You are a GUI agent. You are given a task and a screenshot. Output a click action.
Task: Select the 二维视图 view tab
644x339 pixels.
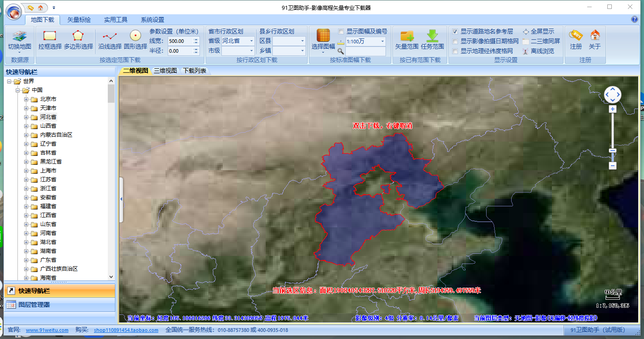click(x=136, y=71)
